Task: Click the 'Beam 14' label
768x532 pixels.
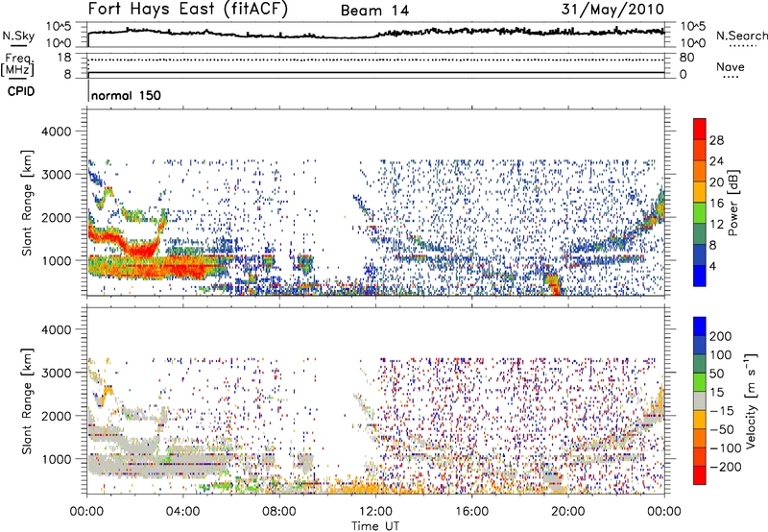Action: pos(374,11)
